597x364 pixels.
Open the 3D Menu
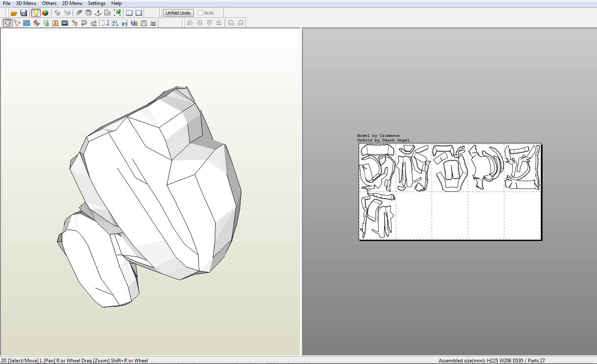point(26,3)
